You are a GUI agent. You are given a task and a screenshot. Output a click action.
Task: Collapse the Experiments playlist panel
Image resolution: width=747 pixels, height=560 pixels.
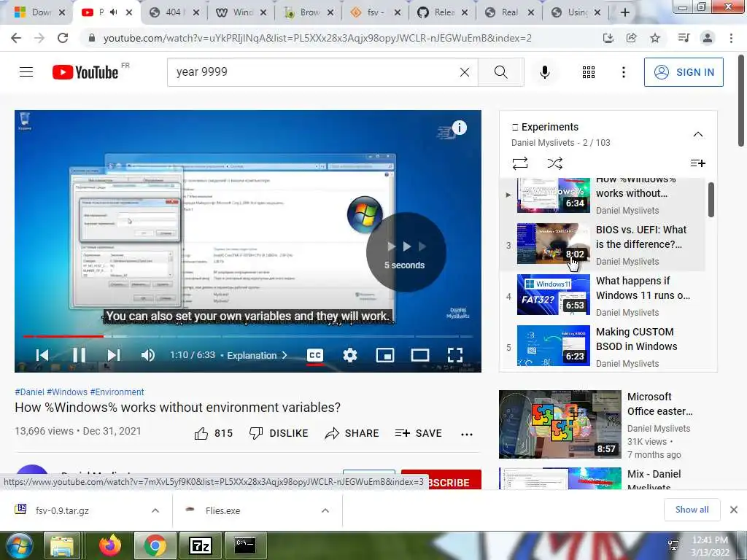pyautogui.click(x=698, y=134)
